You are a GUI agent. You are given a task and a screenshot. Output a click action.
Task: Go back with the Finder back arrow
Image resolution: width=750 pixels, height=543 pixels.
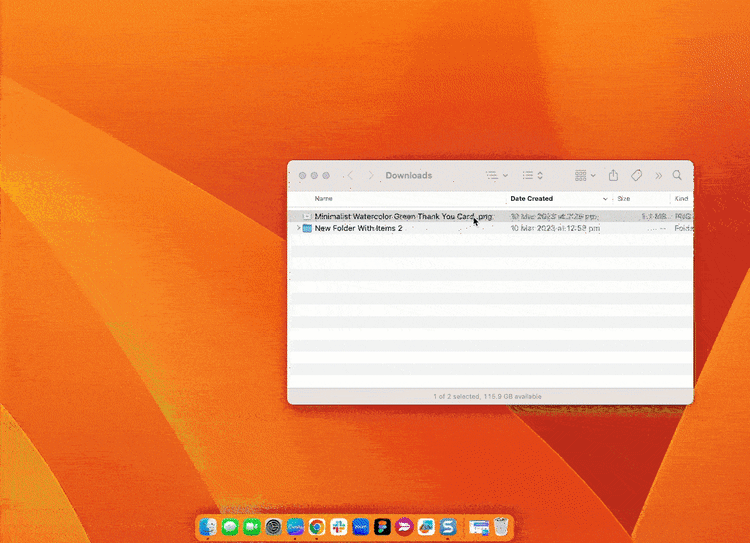(350, 176)
